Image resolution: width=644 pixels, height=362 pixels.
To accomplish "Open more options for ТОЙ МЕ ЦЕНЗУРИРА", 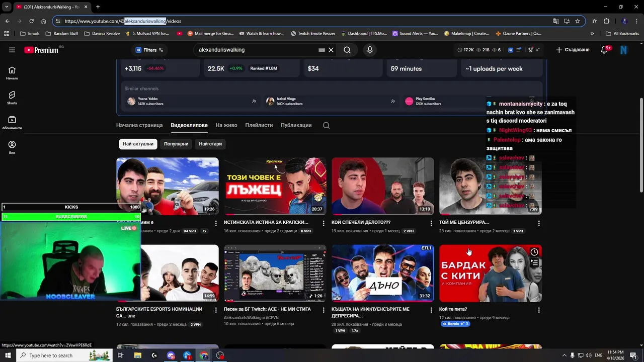I will click(x=539, y=223).
